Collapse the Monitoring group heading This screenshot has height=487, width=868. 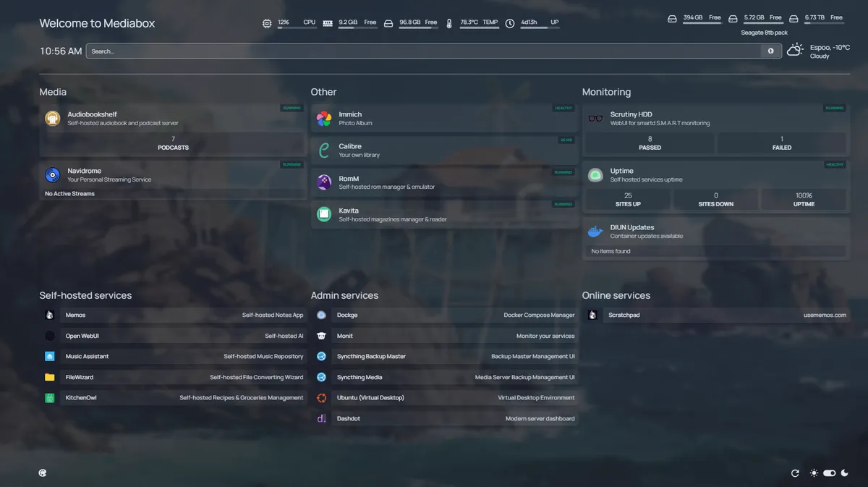pyautogui.click(x=606, y=92)
